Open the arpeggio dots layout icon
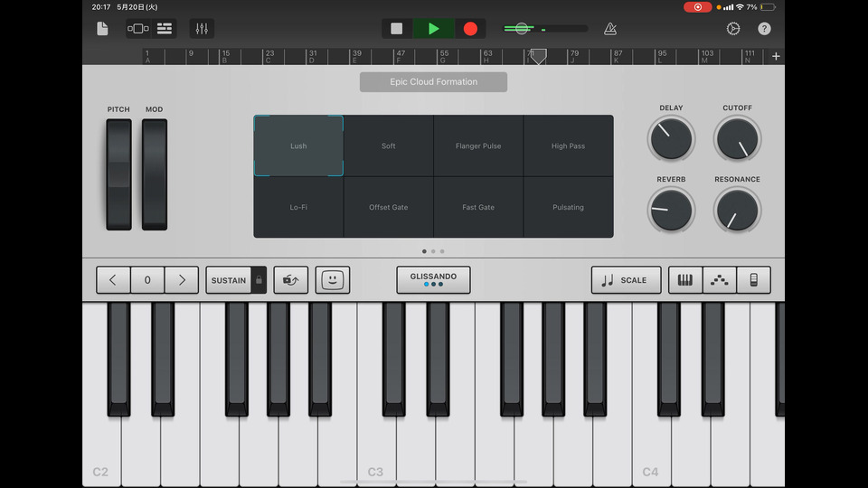868x488 pixels. click(719, 280)
